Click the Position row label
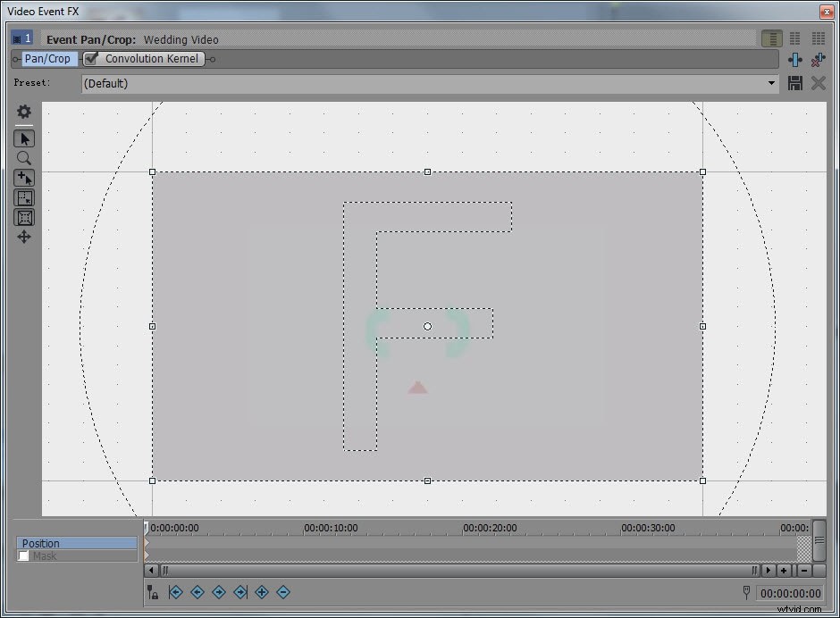The width and height of the screenshot is (840, 618). [x=40, y=543]
